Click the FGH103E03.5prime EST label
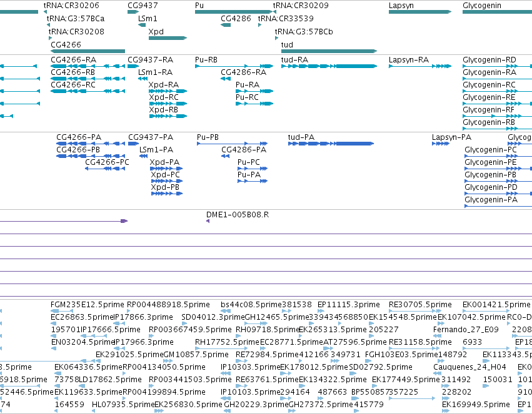 (403, 355)
